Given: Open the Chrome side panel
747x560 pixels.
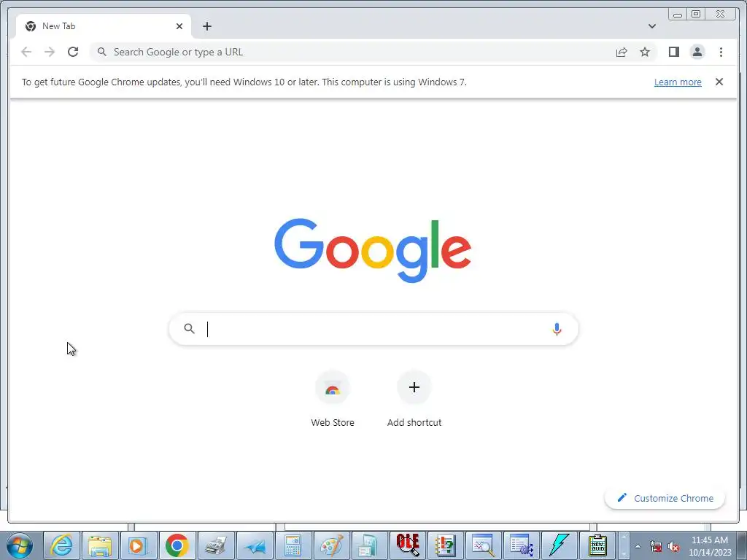Looking at the screenshot, I should tap(673, 52).
